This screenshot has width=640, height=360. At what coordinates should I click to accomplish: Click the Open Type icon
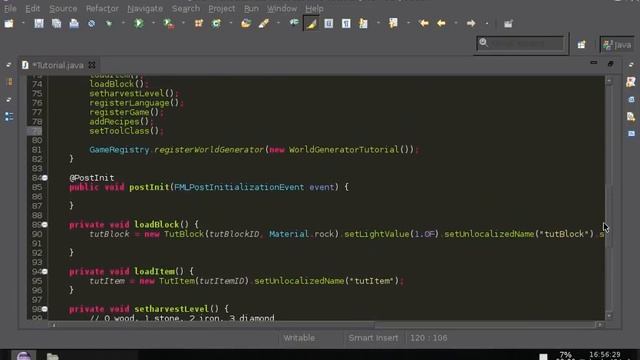point(246,24)
